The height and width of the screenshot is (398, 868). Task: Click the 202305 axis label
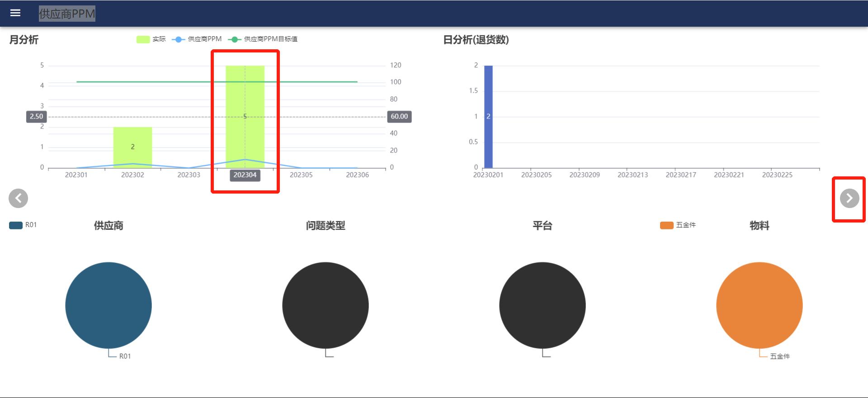click(301, 175)
